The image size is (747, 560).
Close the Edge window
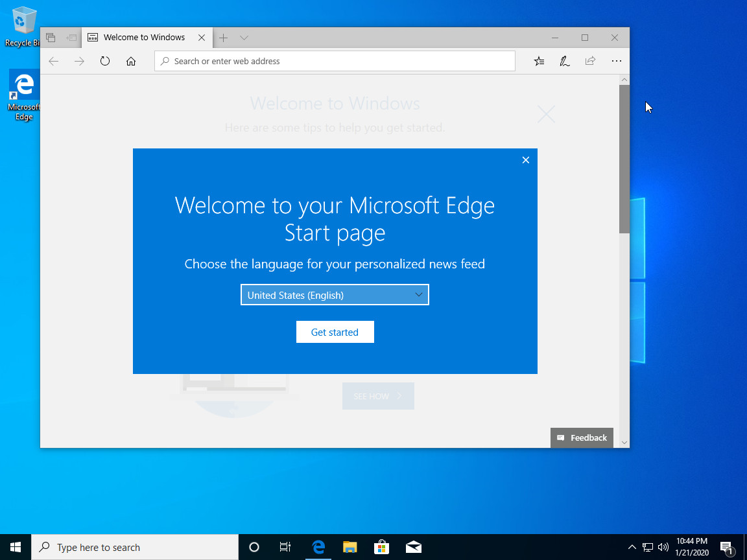click(x=615, y=38)
